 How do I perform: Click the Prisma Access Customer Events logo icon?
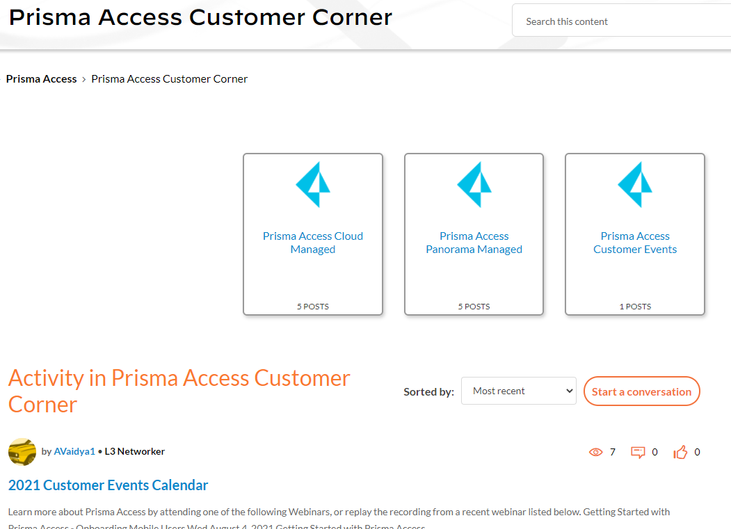tap(635, 185)
